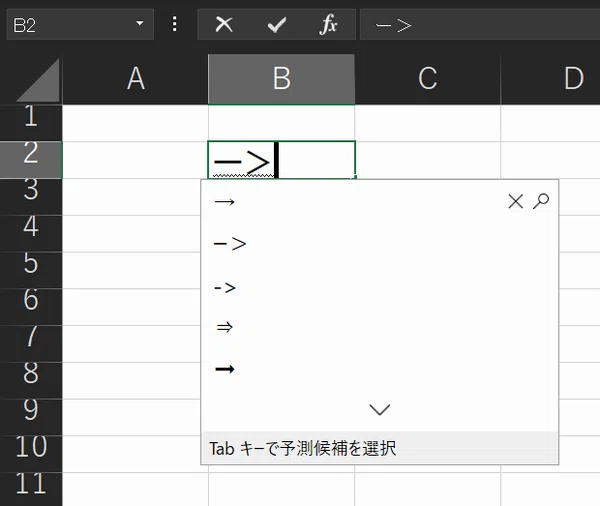Select row 6 header
The image size is (600, 506).
click(31, 307)
